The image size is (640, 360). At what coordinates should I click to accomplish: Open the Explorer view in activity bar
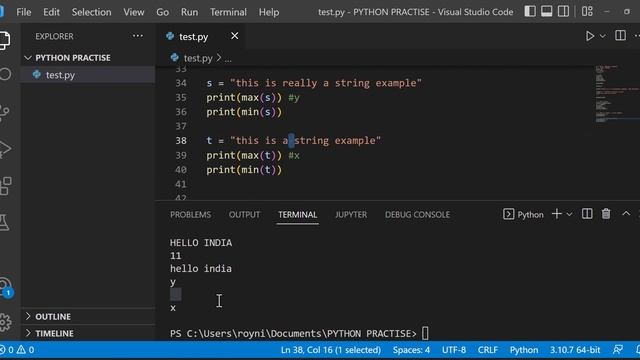[x=5, y=40]
